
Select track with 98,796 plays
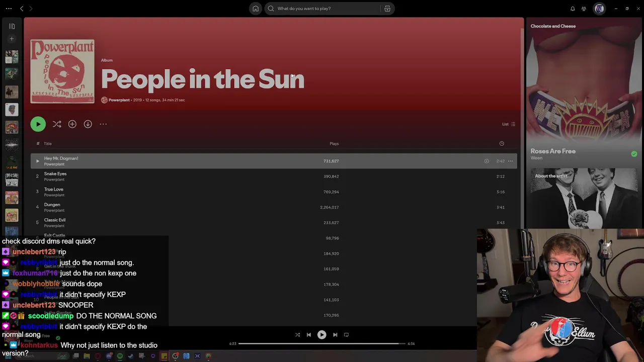[274, 238]
